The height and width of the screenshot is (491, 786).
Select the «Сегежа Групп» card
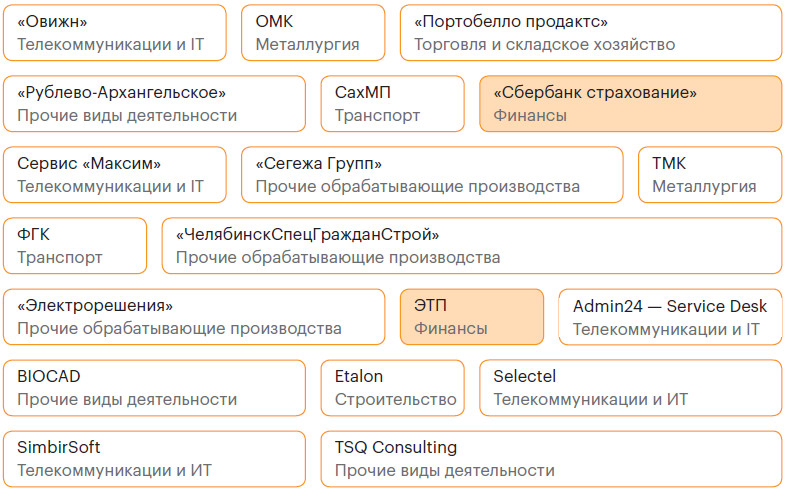431,175
